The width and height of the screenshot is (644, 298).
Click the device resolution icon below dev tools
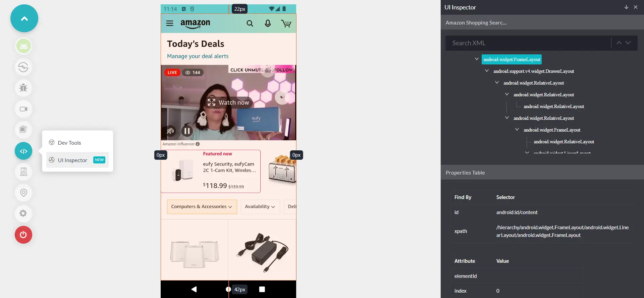(23, 172)
